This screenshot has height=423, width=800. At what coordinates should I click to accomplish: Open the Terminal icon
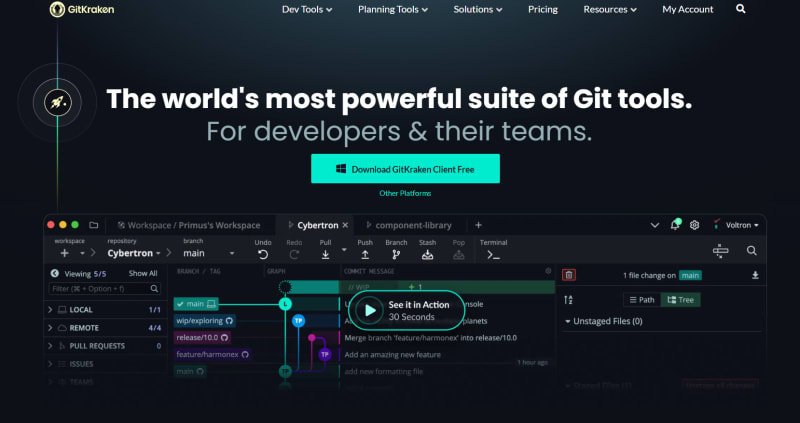tap(493, 255)
